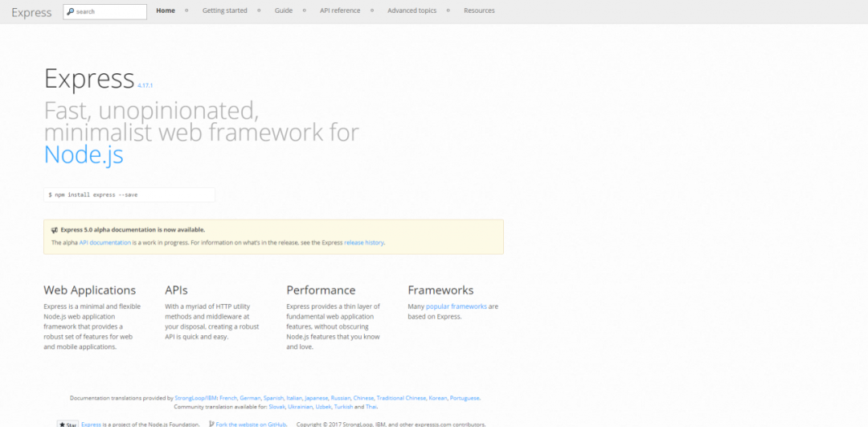Viewport: 868px width, 427px height.
Task: Click the Express logo in the header
Action: point(31,12)
